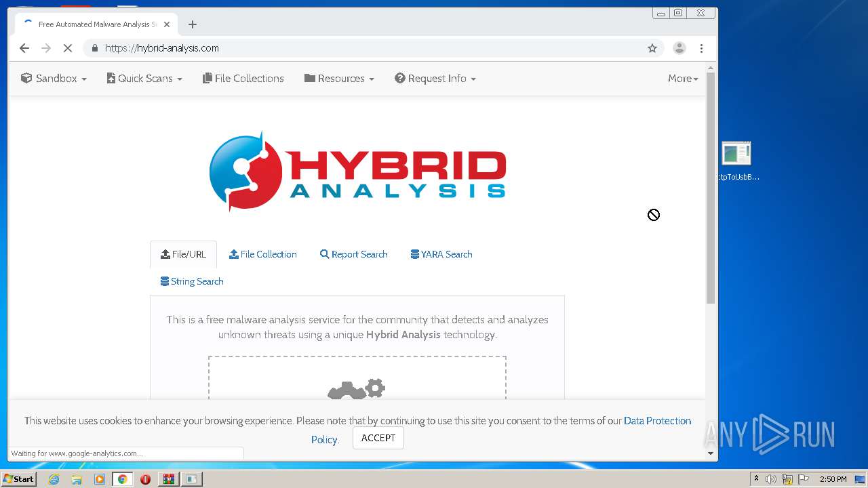Open the network status tray icon
This screenshot has width=868, height=488.
click(787, 479)
